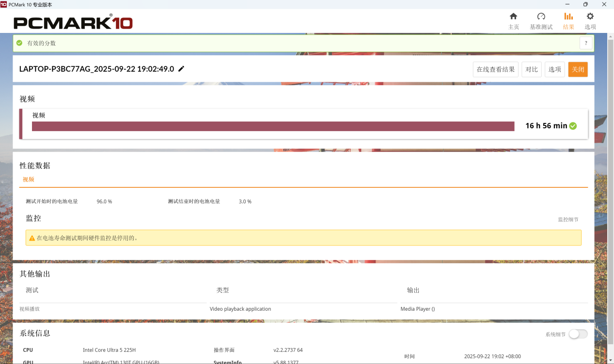This screenshot has height=364, width=614.
Task: Click the warning triangle in monitoring notice
Action: coord(32,238)
